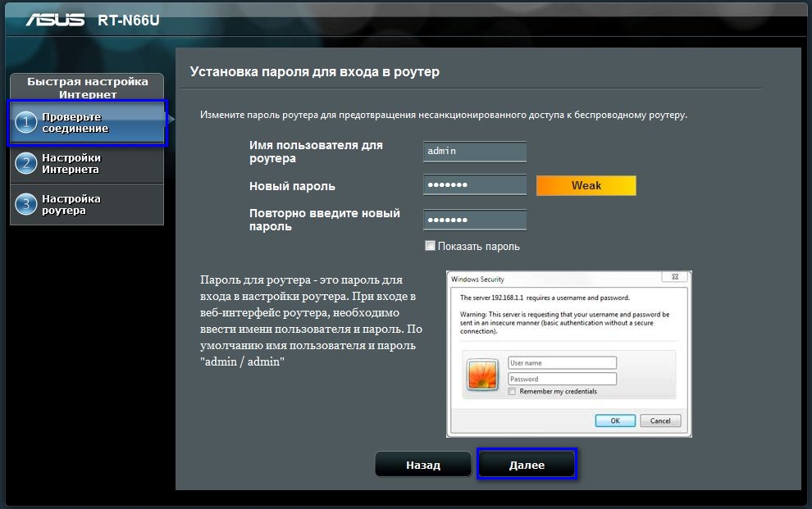This screenshot has height=509, width=812.
Task: Click the step 1 number circle icon
Action: coord(26,123)
